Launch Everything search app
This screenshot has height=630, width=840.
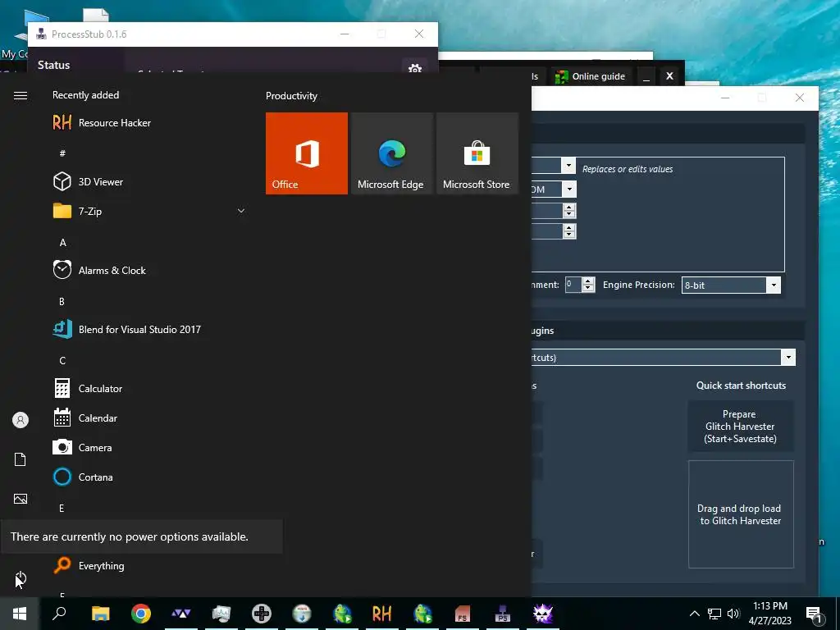(150, 566)
